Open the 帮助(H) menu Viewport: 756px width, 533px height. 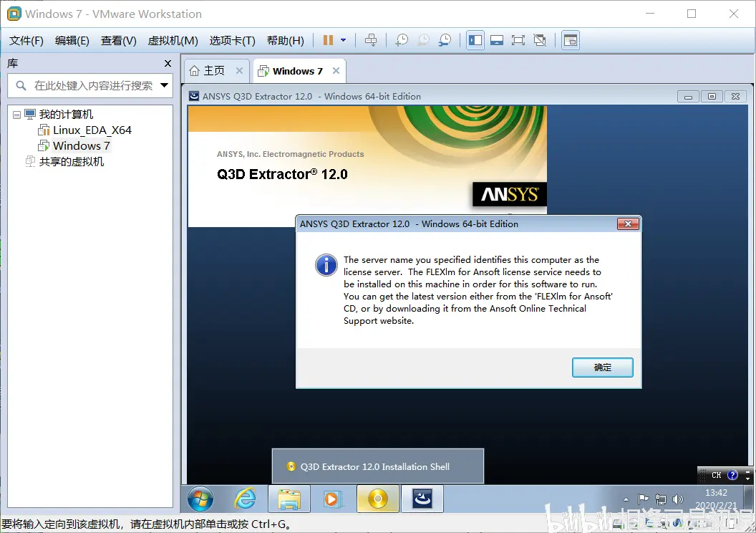pos(286,41)
